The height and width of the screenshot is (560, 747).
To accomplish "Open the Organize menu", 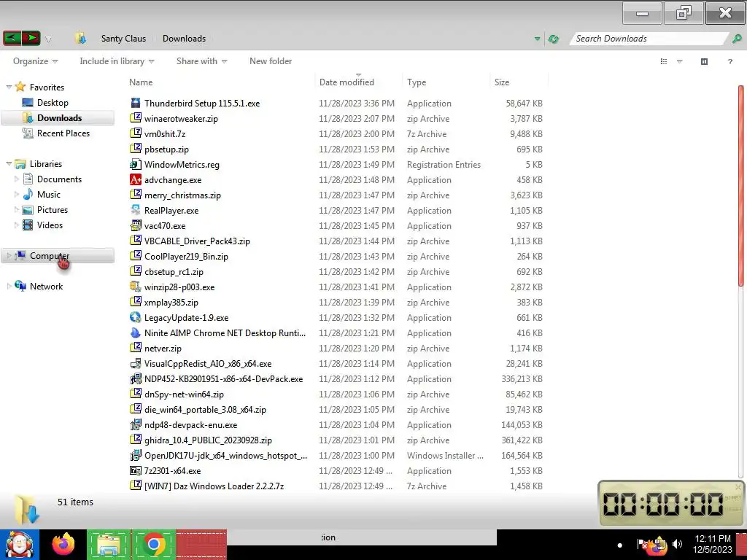I will point(35,61).
